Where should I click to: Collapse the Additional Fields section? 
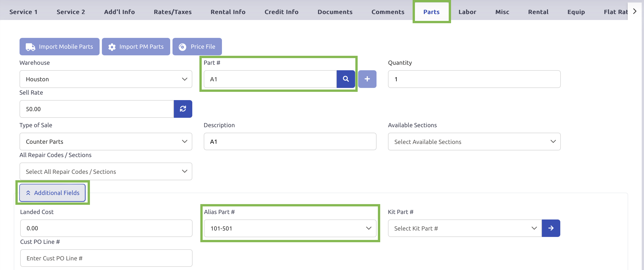(52, 193)
